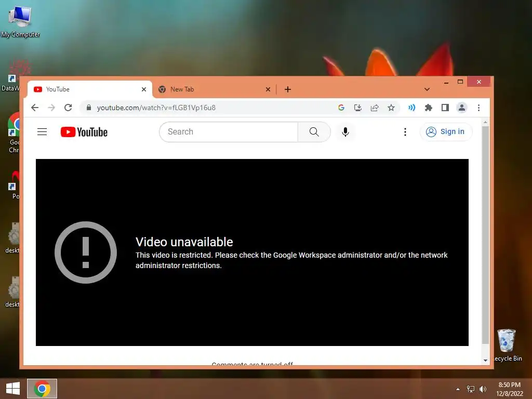Viewport: 532px width, 399px height.
Task: Click the browser forward arrow
Action: [x=51, y=108]
